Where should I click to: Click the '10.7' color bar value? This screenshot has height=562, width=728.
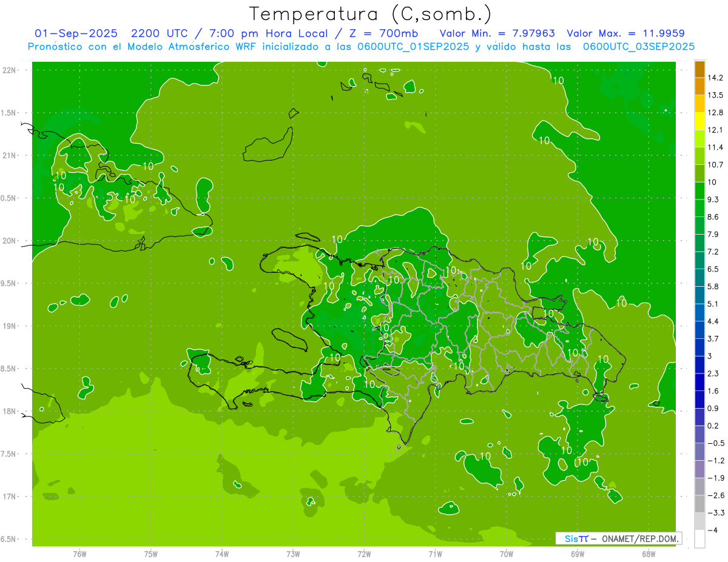715,165
